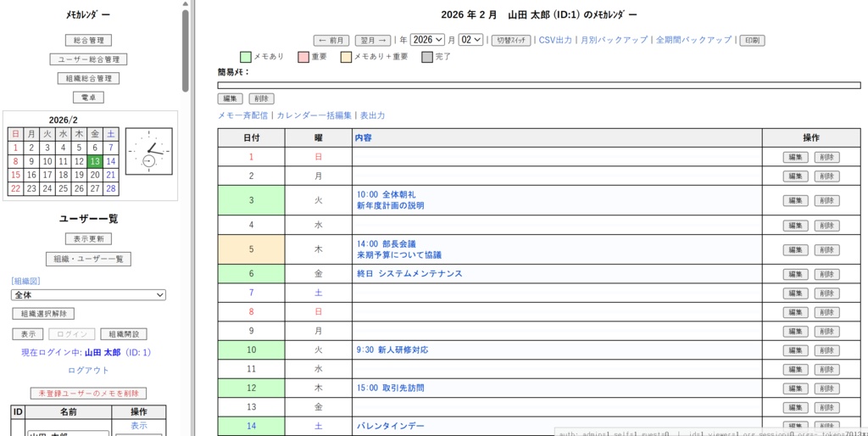
Task: Click 削除 for day 13 row
Action: coord(827,408)
